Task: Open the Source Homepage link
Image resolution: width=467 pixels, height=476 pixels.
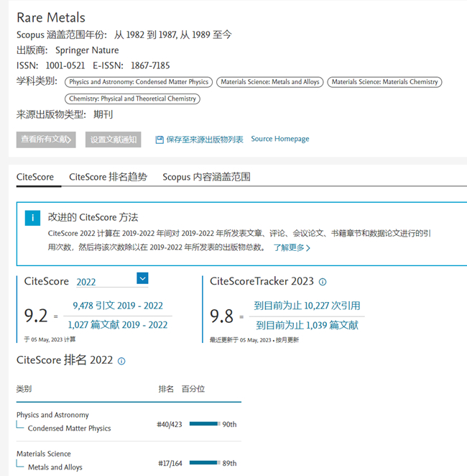Action: coord(280,139)
